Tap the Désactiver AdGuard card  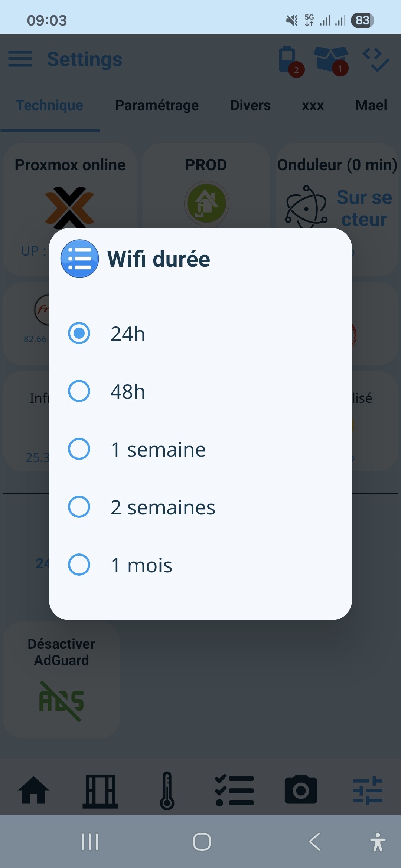tap(61, 680)
